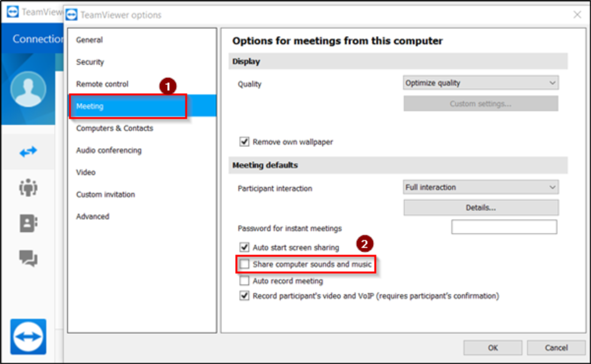Click the Details... button
Viewport: 591px width, 364px height.
[481, 208]
